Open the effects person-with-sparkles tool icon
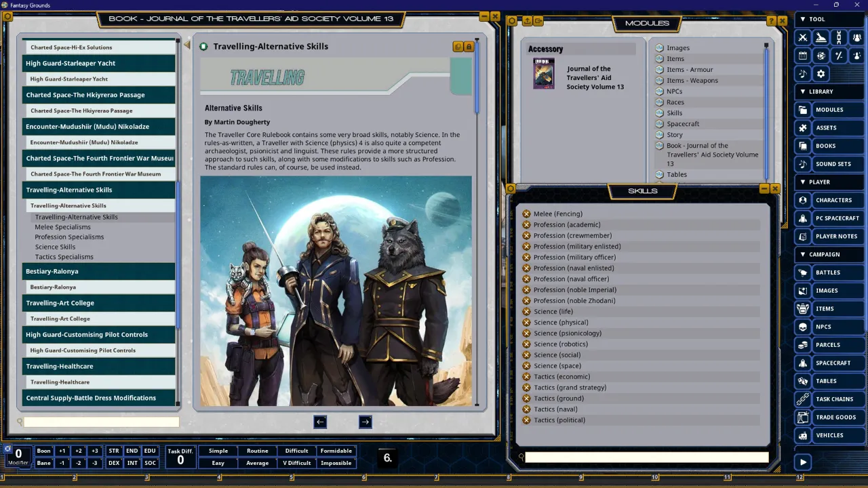 [857, 56]
